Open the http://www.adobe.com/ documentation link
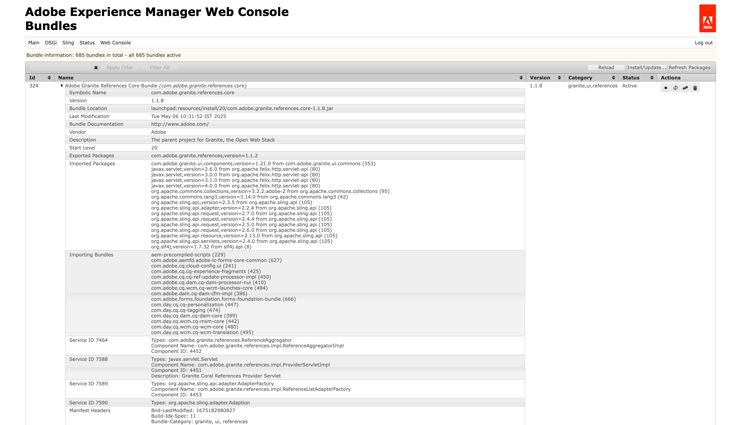The height and width of the screenshot is (425, 750). point(180,124)
